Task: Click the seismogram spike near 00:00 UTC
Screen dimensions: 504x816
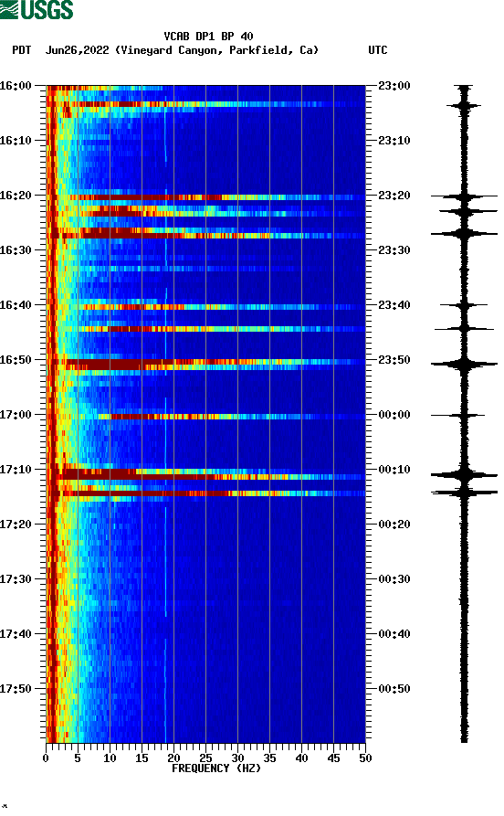Action: [458, 415]
